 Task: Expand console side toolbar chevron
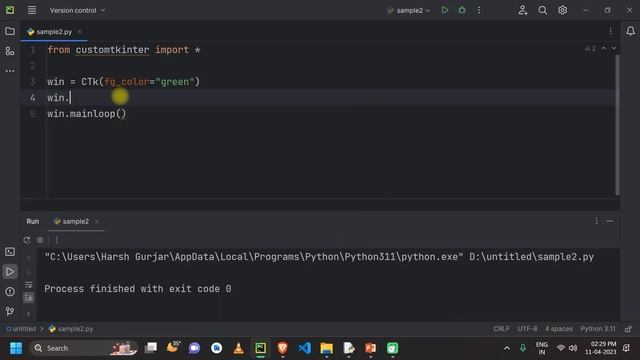[x=29, y=314]
